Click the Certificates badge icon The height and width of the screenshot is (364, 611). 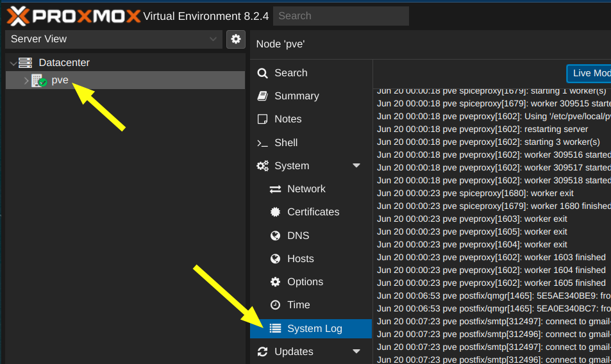(276, 212)
